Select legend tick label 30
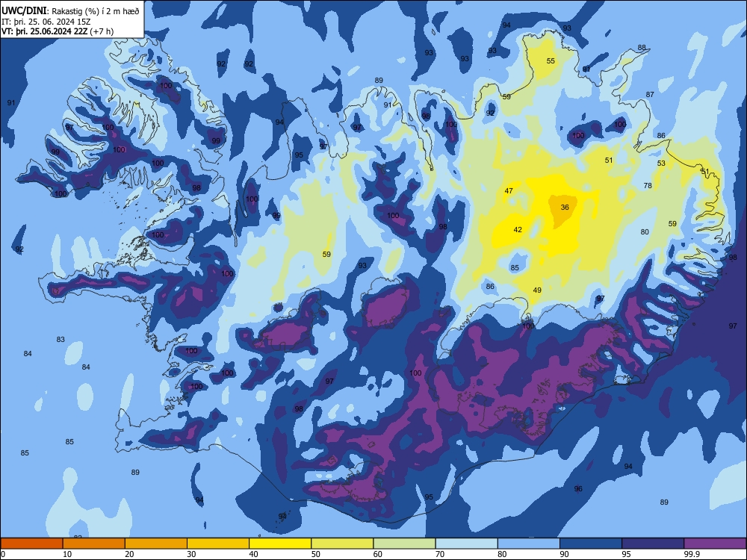The image size is (747, 560). point(191,554)
